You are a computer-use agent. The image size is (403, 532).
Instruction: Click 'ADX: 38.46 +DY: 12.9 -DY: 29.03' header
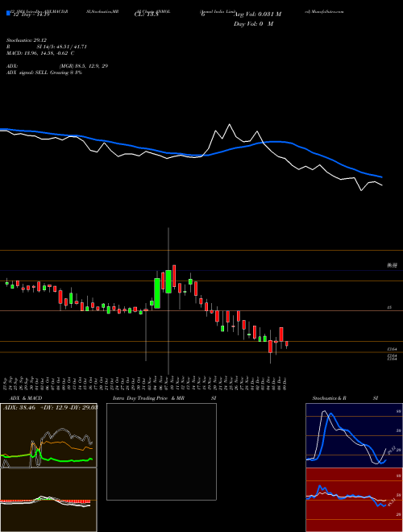(x=50, y=407)
